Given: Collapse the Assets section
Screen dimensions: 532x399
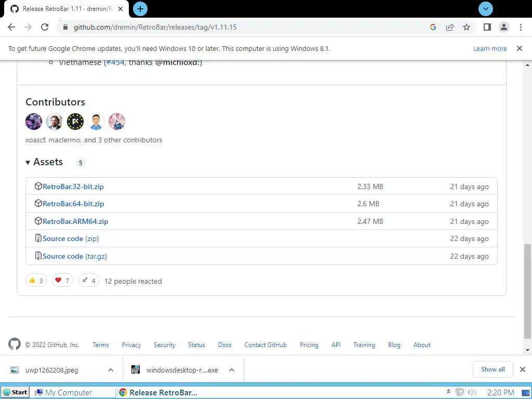Looking at the screenshot, I should click(45, 162).
